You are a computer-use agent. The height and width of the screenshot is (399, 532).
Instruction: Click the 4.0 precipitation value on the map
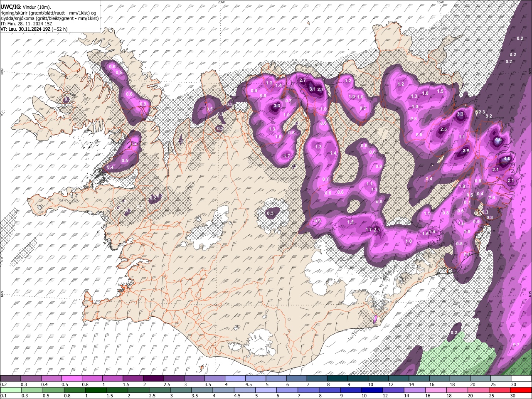pos(507,159)
